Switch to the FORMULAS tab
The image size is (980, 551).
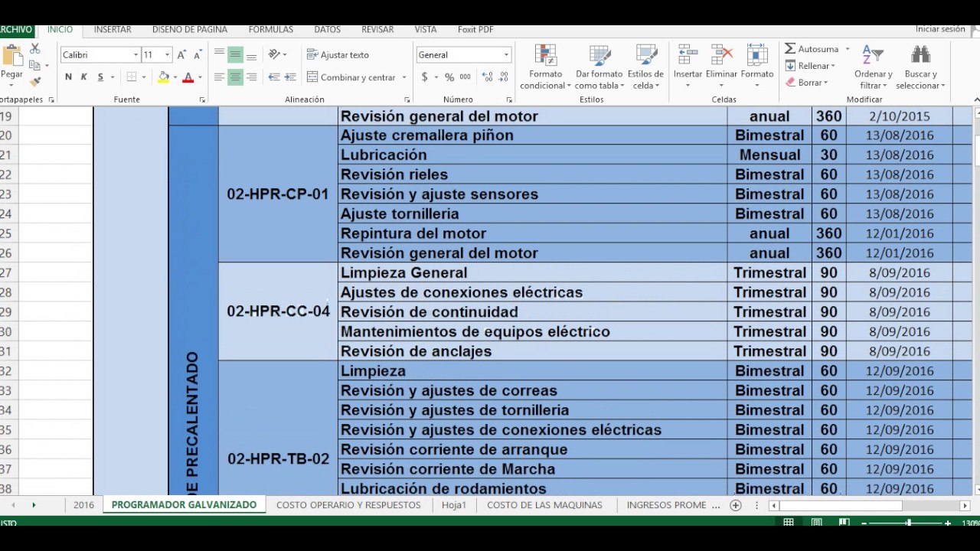(270, 30)
